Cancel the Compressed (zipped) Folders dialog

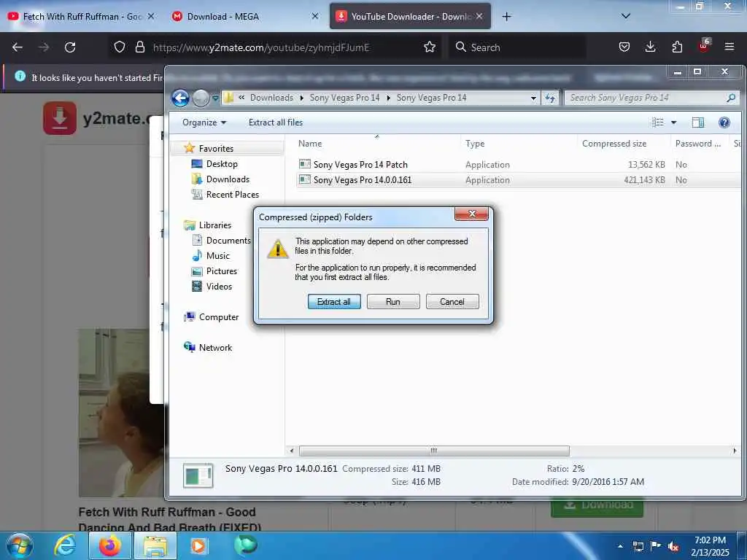[452, 301]
